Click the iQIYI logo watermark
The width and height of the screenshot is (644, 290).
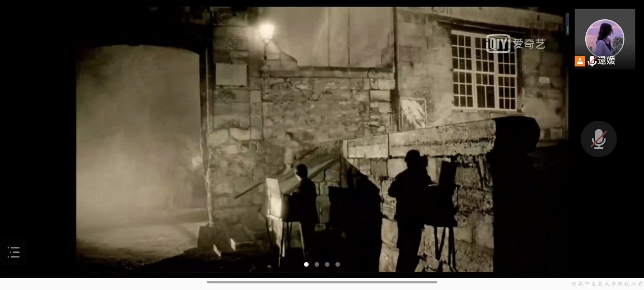(497, 44)
